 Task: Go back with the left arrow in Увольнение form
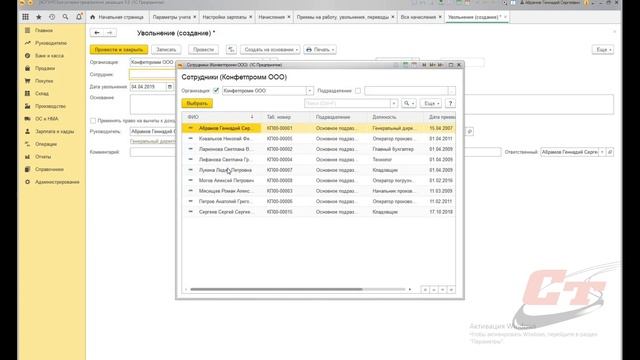tap(97, 33)
